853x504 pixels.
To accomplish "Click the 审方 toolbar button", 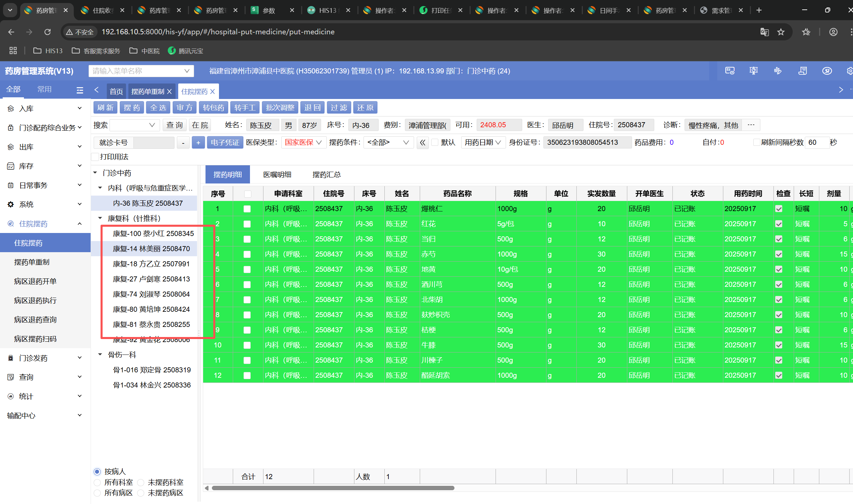I will tap(185, 108).
